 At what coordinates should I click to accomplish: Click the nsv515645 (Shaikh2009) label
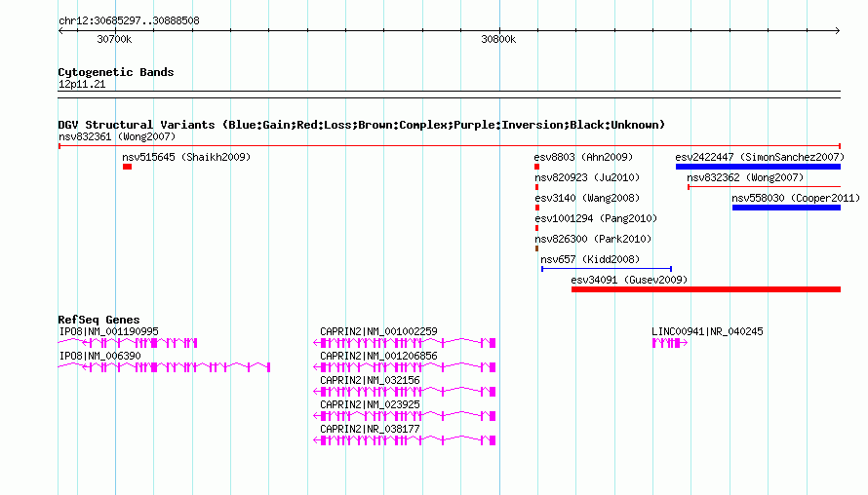coord(186,157)
